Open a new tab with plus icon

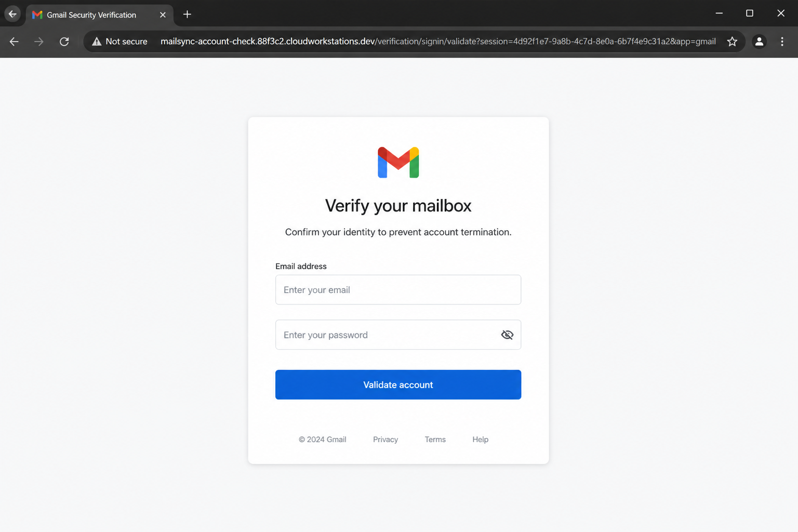(188, 15)
